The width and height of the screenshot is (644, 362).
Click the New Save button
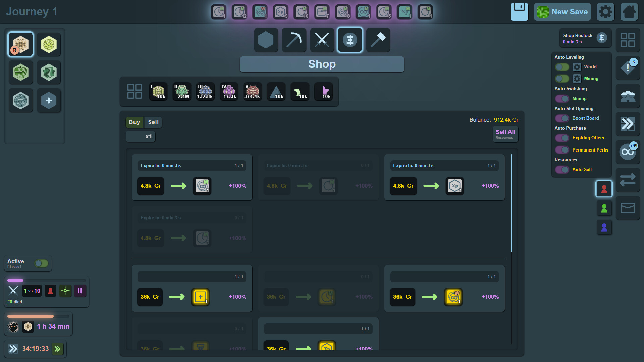click(x=562, y=12)
